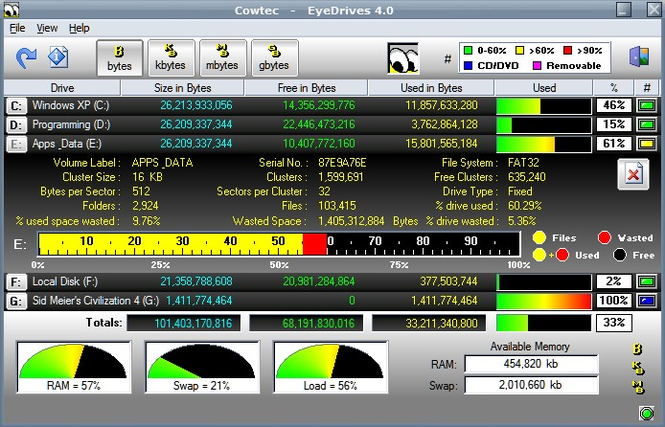Click the blue CD/DVD indicator for drive G:
This screenshot has height=427, width=665.
pos(646,300)
